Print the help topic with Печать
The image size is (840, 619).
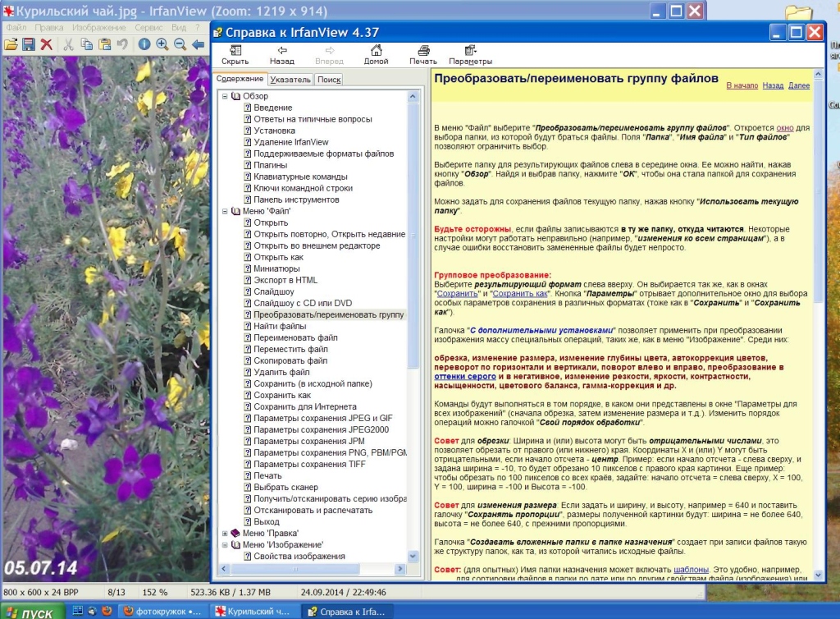(423, 55)
